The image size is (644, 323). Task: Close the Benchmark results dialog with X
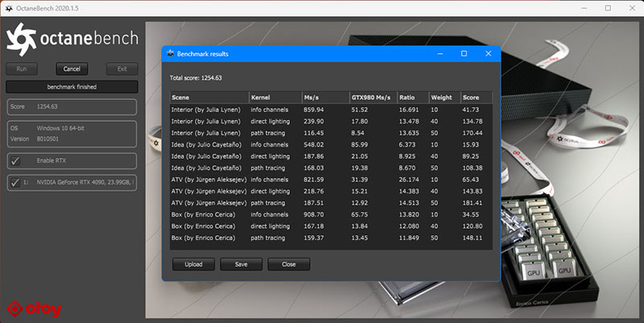click(x=489, y=54)
